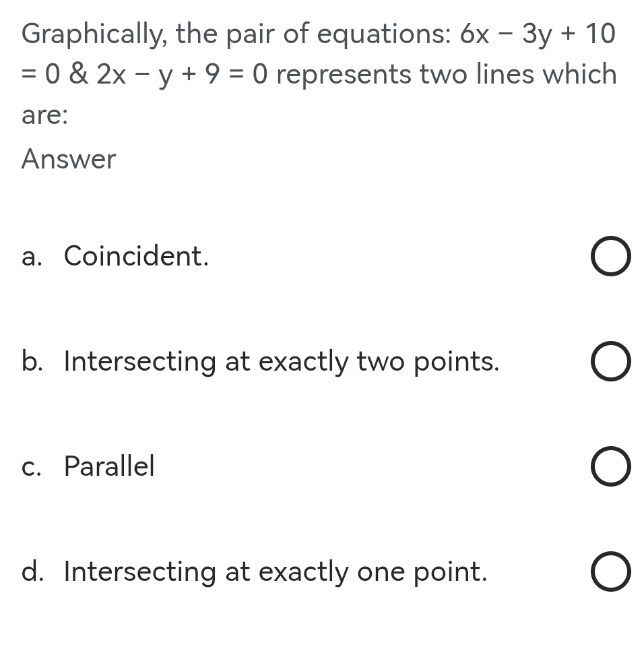
Task: Choose the radio button for option b
Action: point(610,361)
